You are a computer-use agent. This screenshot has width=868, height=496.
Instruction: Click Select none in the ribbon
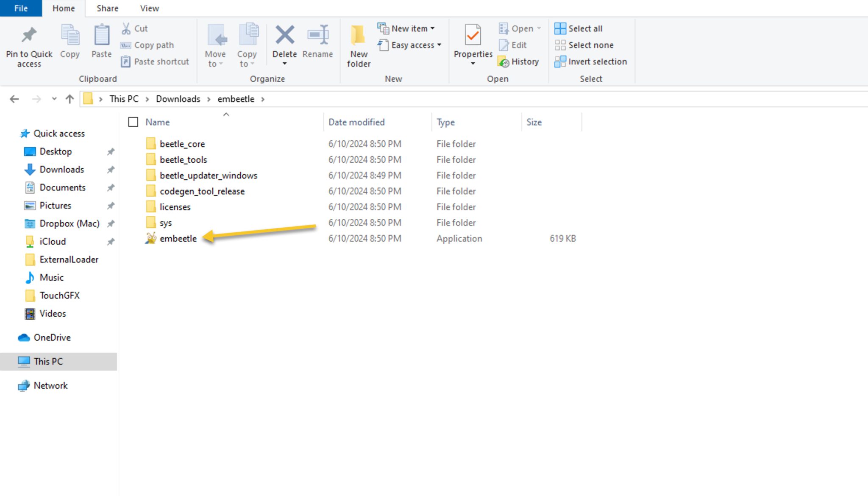[584, 45]
